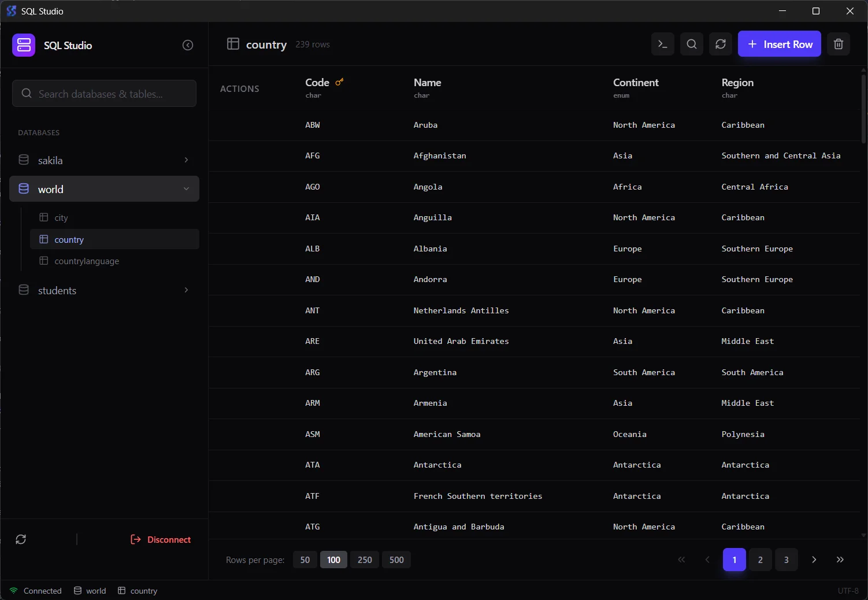The width and height of the screenshot is (868, 600).
Task: Click the search databases & tables field
Action: tap(104, 94)
